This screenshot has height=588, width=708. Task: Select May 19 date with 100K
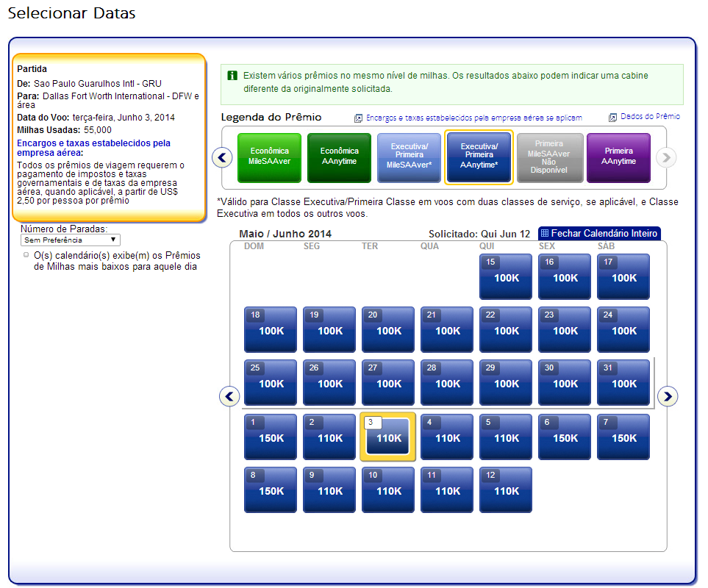pos(329,329)
